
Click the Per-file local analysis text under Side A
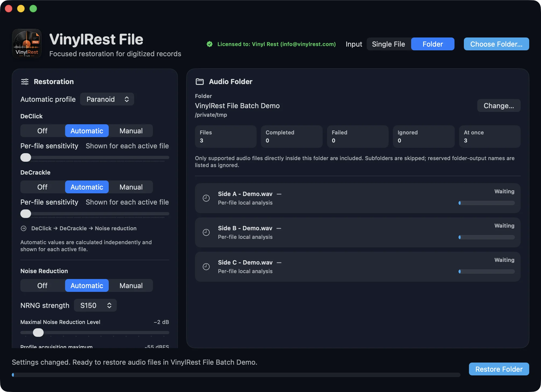tap(245, 203)
